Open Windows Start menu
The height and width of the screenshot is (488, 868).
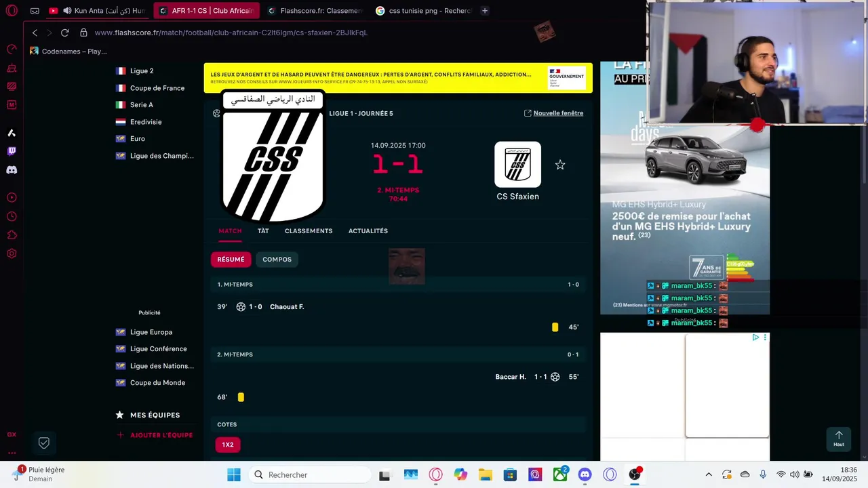point(234,474)
